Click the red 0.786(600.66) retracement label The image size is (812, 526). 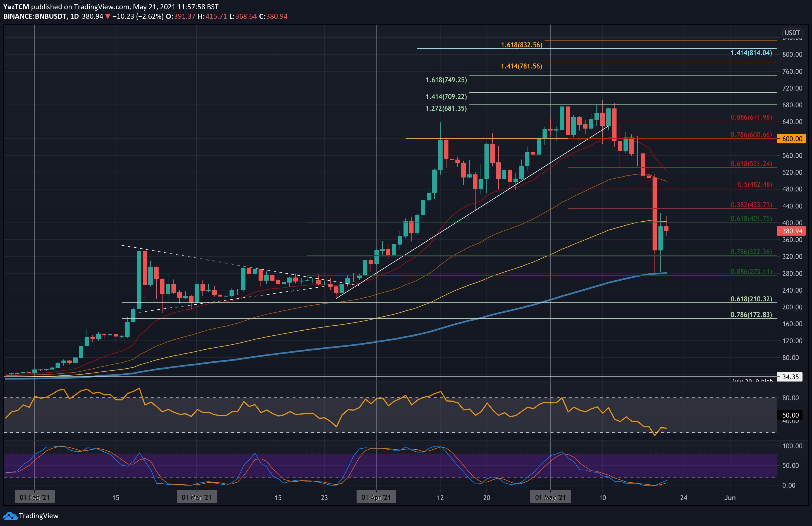[x=751, y=135]
